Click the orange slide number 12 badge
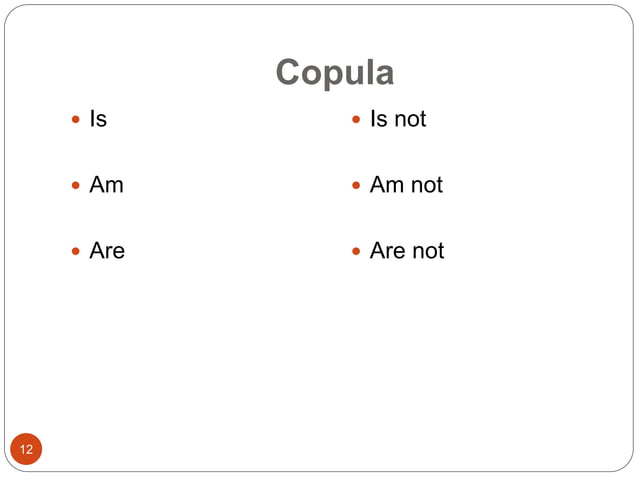The width and height of the screenshot is (638, 478). coord(26,449)
